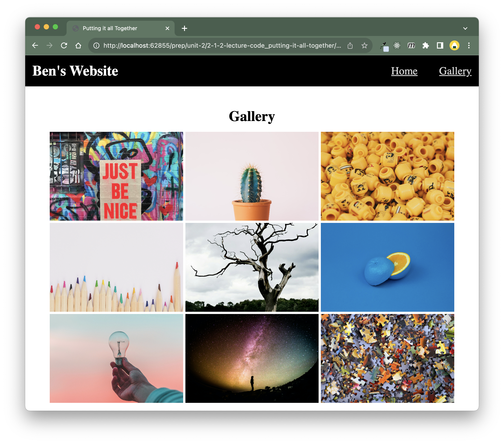504x444 pixels.
Task: Click the Just Be Nice graffiti image
Action: pos(116,176)
